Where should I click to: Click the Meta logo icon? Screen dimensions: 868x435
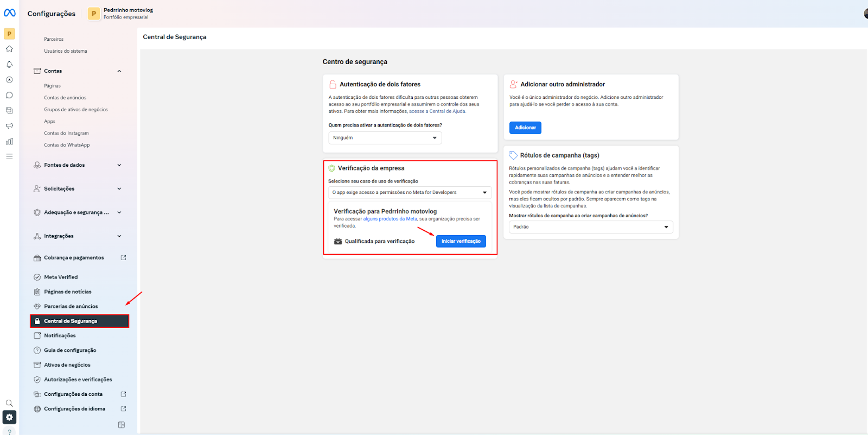pyautogui.click(x=10, y=13)
